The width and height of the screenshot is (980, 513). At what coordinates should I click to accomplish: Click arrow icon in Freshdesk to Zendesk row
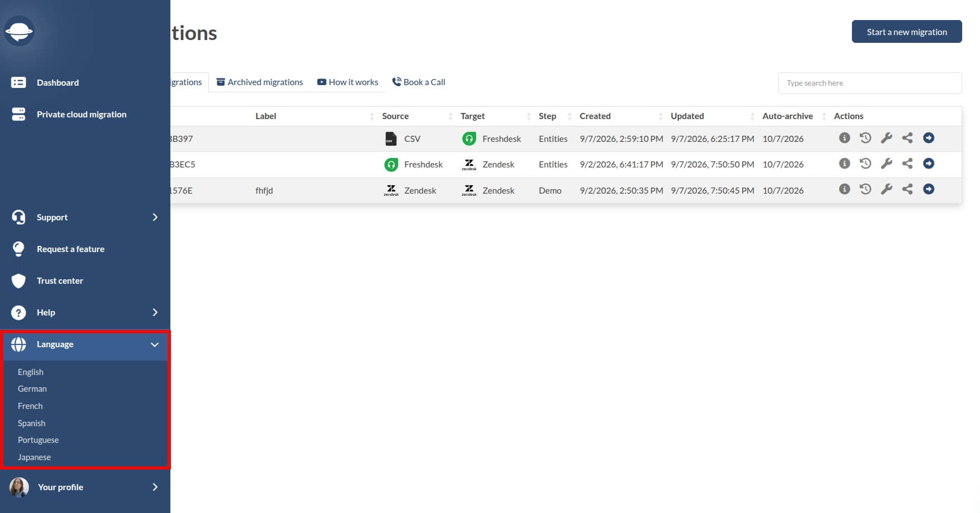[x=928, y=163]
